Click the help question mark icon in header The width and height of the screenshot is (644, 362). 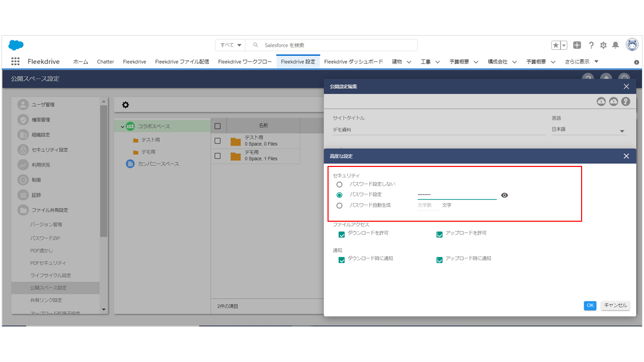click(591, 45)
